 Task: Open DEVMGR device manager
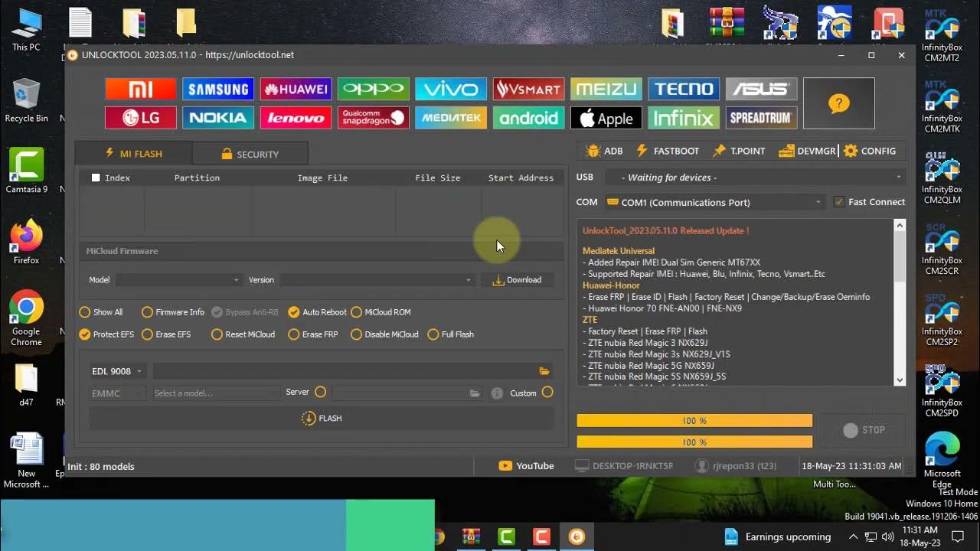807,151
